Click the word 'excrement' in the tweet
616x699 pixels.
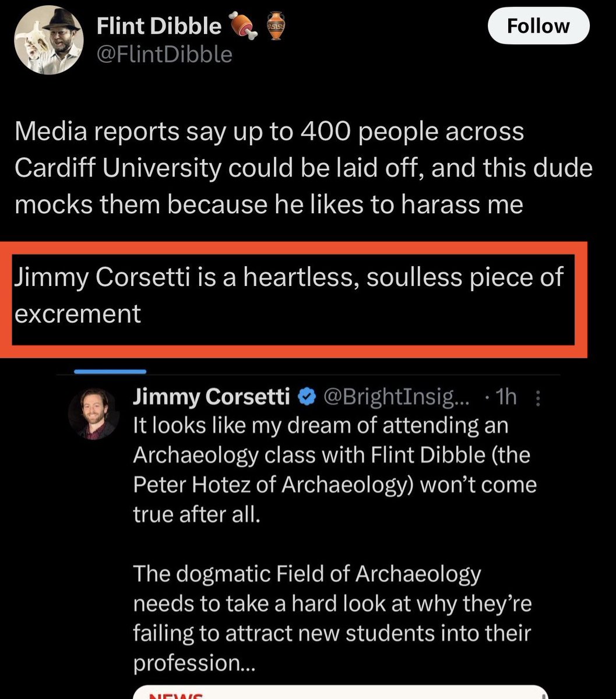78,314
